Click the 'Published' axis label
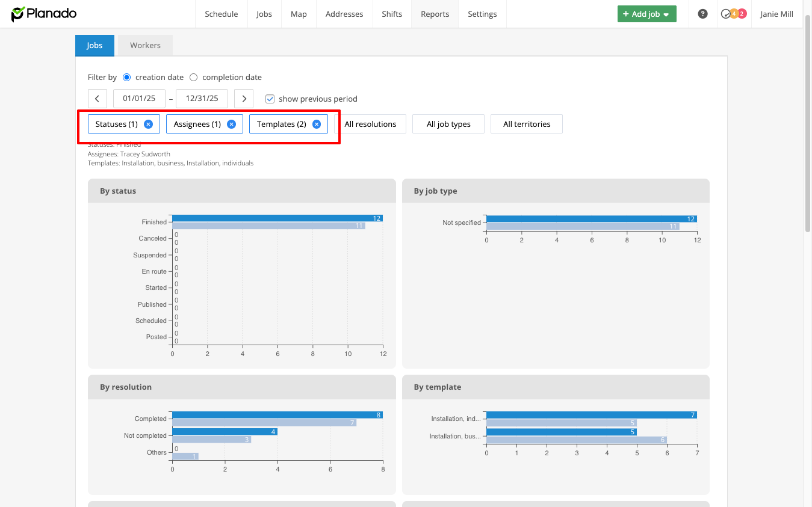812x507 pixels. coord(152,304)
